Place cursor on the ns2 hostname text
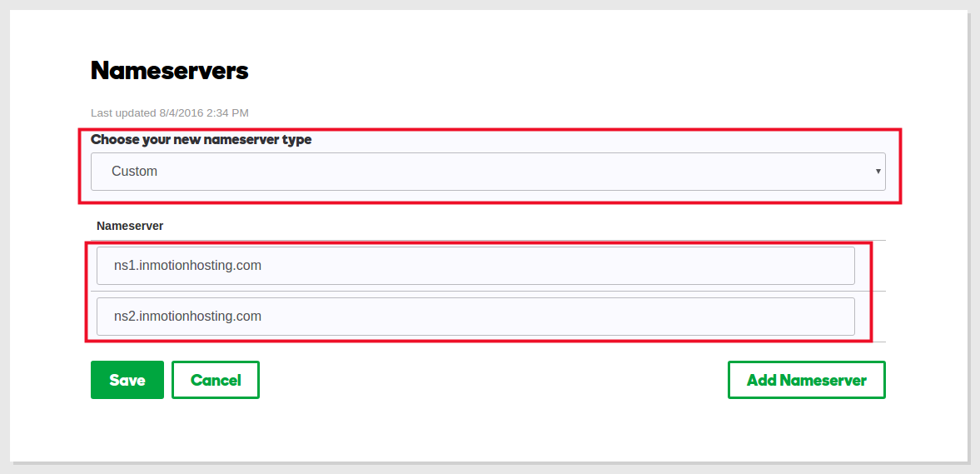 pyautogui.click(x=187, y=317)
